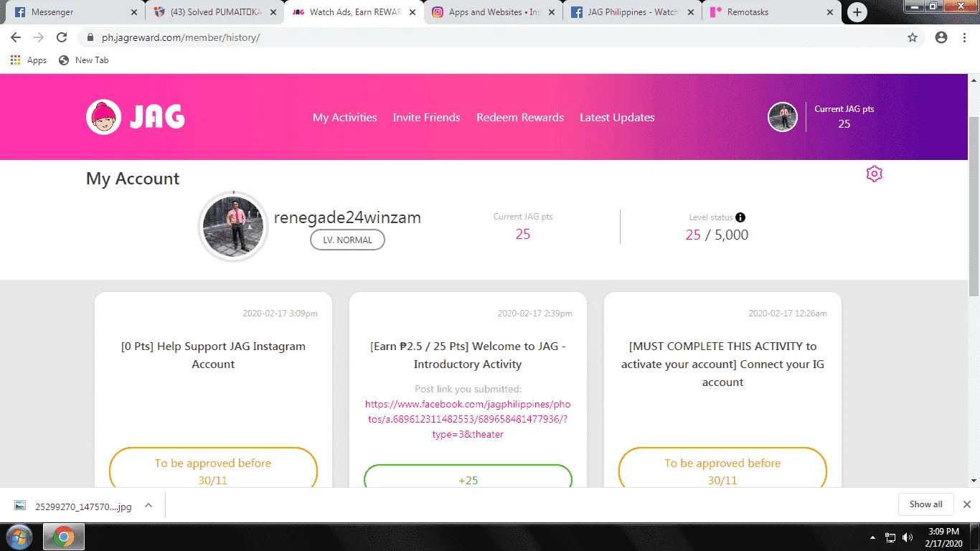Click Show all downloads
The width and height of the screenshot is (980, 551).
click(925, 504)
